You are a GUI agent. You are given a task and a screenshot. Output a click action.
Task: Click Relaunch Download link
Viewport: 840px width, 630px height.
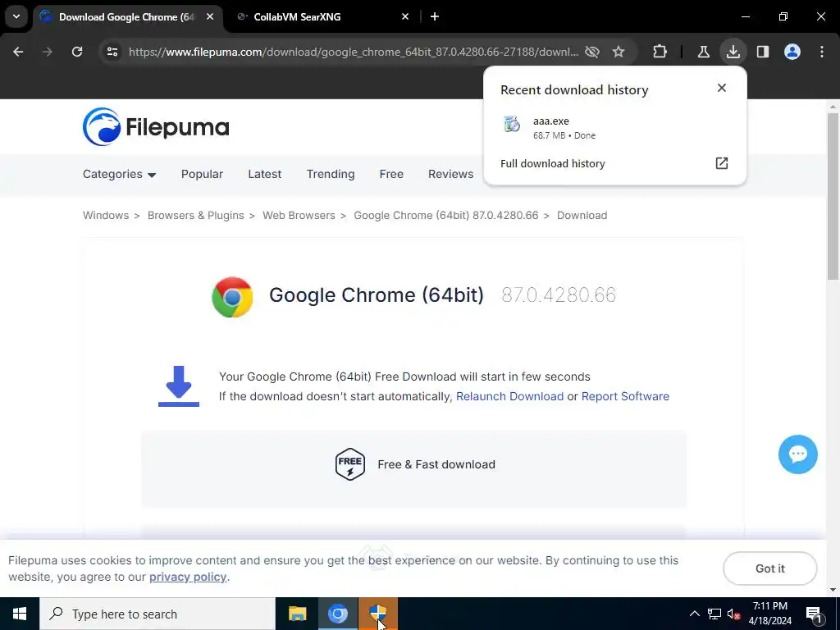tap(509, 396)
